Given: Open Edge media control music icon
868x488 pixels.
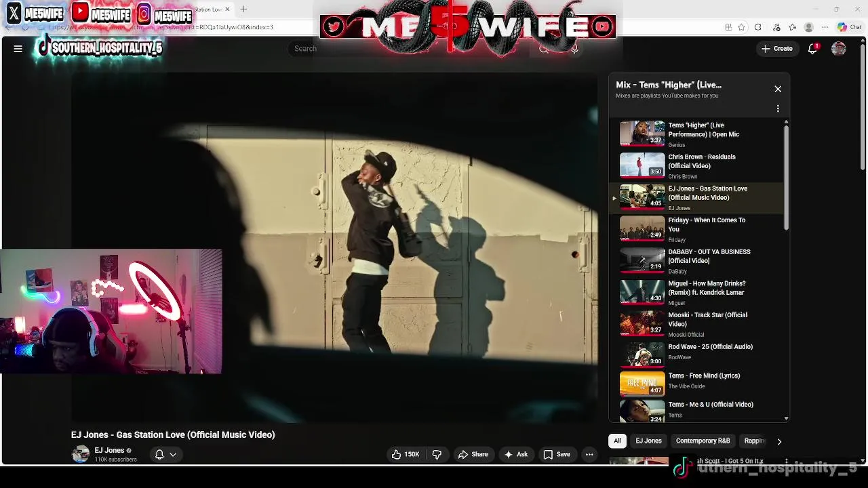Looking at the screenshot, I should (x=776, y=27).
